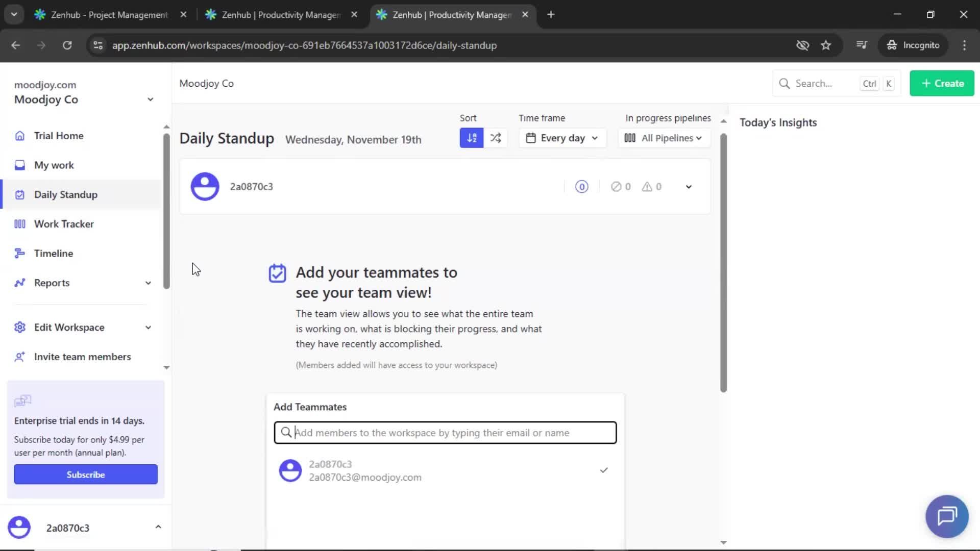Click the green Create button
Screen dimensions: 980x551
pyautogui.click(x=942, y=83)
